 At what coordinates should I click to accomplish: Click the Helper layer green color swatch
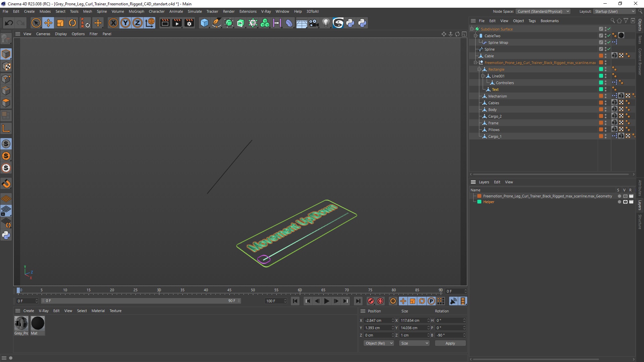pos(479,202)
